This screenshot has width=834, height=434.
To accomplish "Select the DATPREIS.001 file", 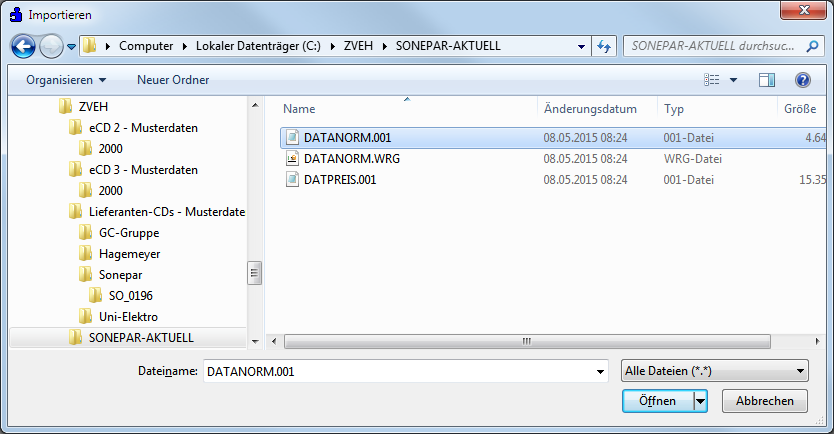I will pos(339,180).
